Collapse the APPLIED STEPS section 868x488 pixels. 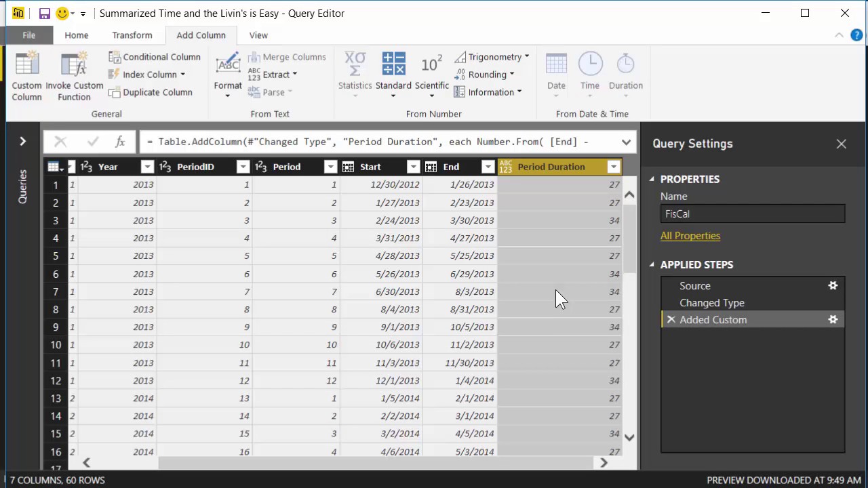(652, 264)
